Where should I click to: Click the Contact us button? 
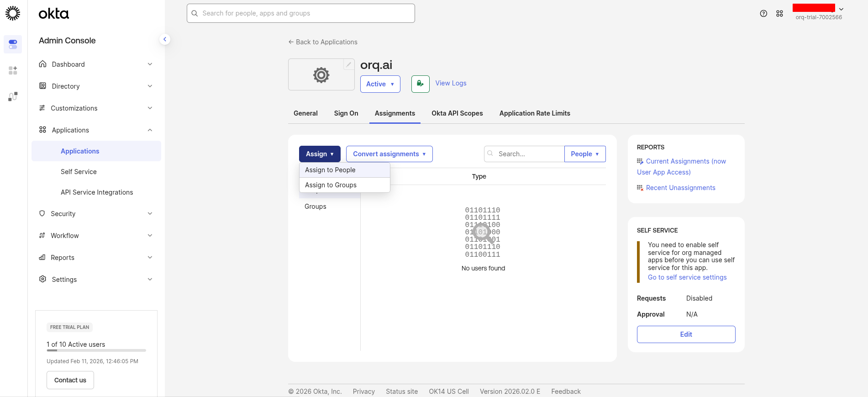click(70, 380)
